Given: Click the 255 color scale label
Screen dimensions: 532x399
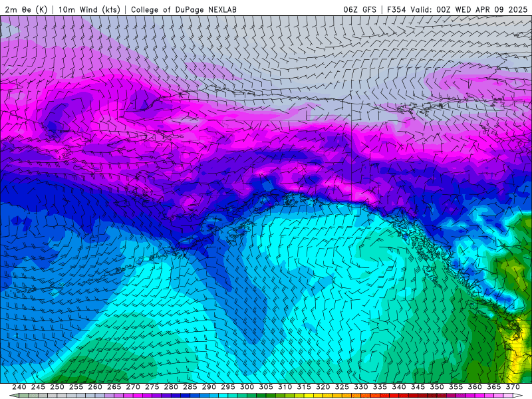Looking at the screenshot, I should pos(76,387).
